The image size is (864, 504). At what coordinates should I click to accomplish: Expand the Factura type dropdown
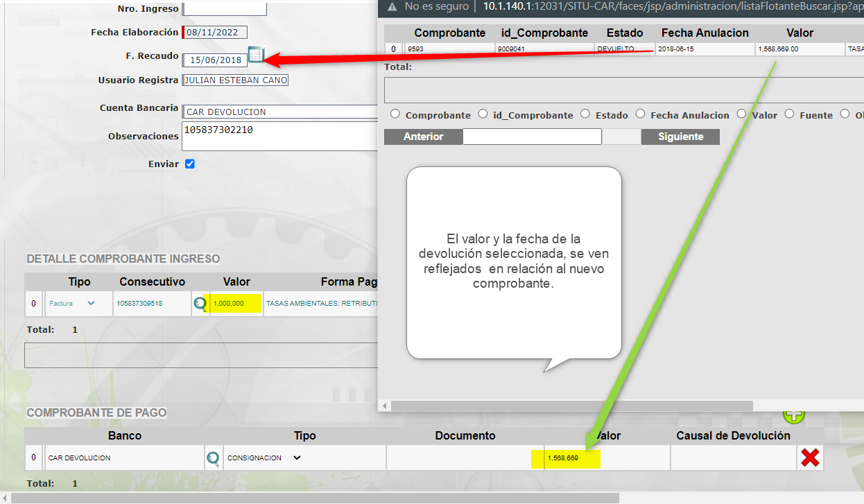(91, 303)
